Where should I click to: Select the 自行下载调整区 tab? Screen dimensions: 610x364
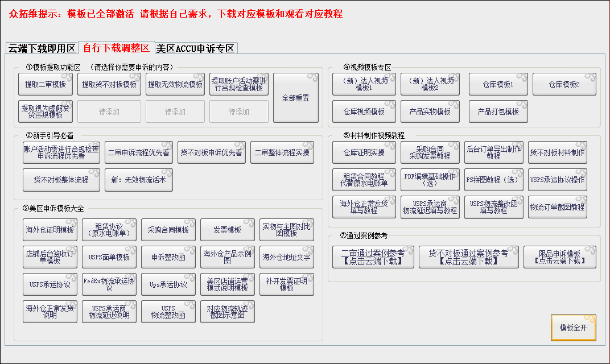click(117, 48)
